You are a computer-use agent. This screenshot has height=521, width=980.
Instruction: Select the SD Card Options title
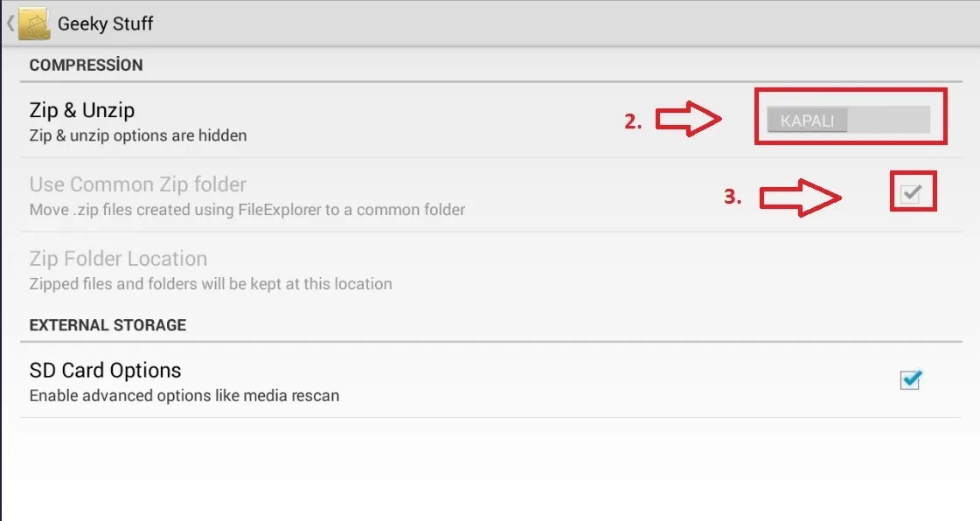[105, 371]
